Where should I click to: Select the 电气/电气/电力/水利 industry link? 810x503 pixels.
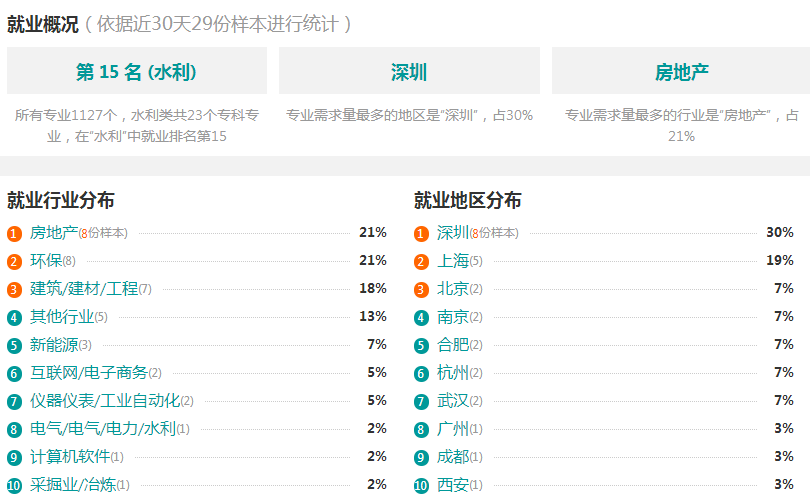103,429
